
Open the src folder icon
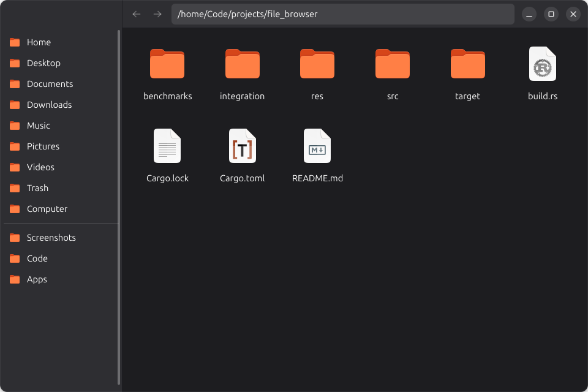pos(393,64)
